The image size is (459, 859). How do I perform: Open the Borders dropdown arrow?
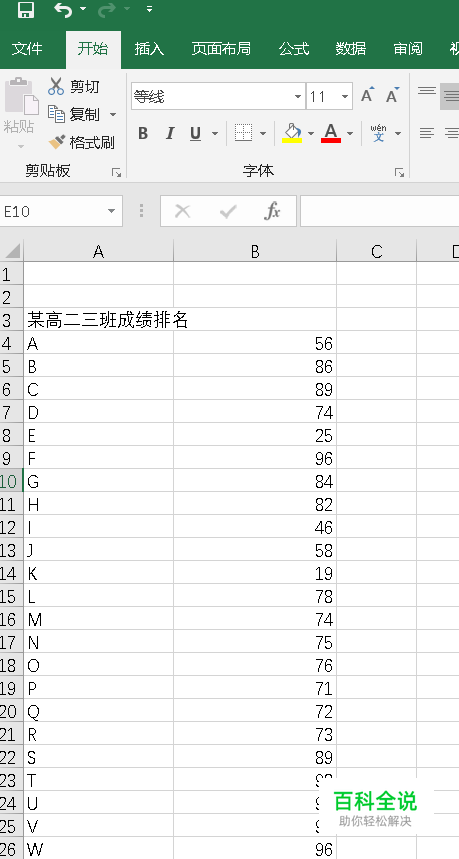point(262,133)
